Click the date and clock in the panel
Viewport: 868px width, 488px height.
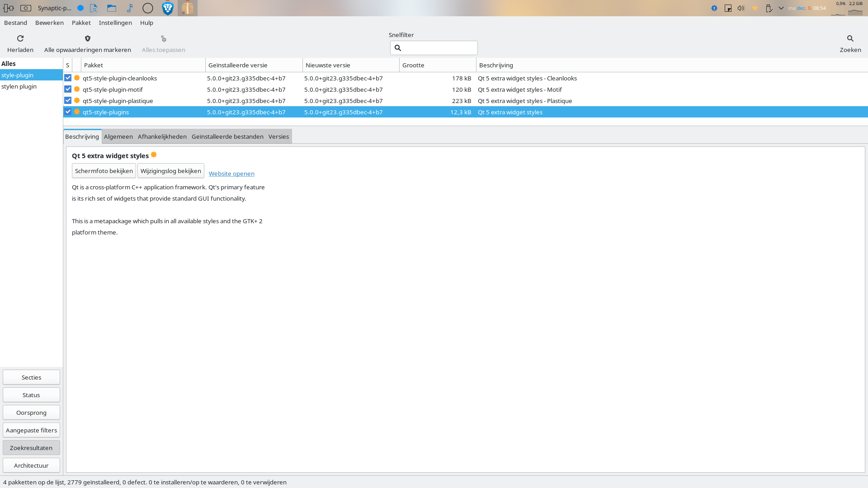(x=807, y=8)
